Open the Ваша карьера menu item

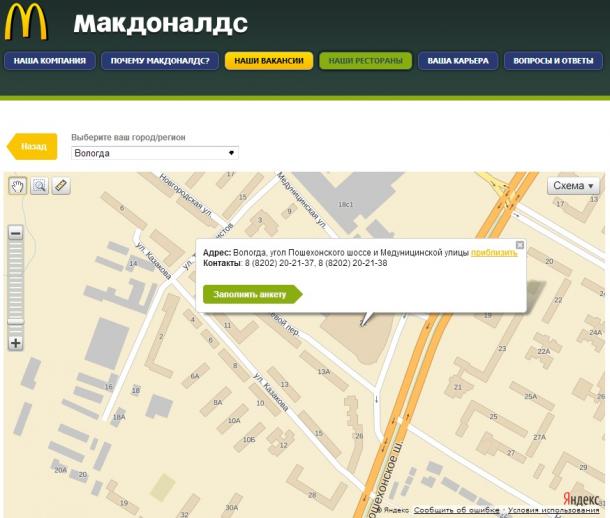pyautogui.click(x=458, y=61)
